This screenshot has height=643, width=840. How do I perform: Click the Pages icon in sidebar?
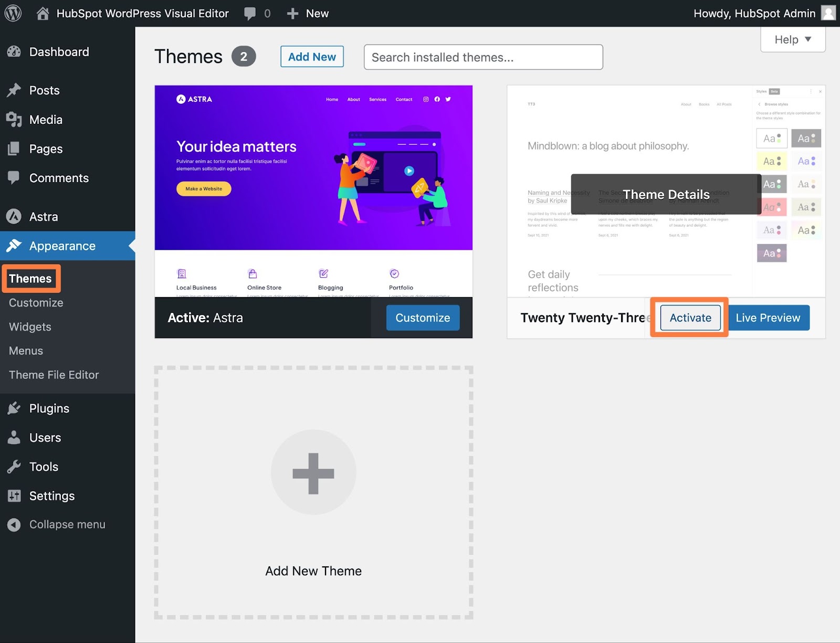(14, 149)
